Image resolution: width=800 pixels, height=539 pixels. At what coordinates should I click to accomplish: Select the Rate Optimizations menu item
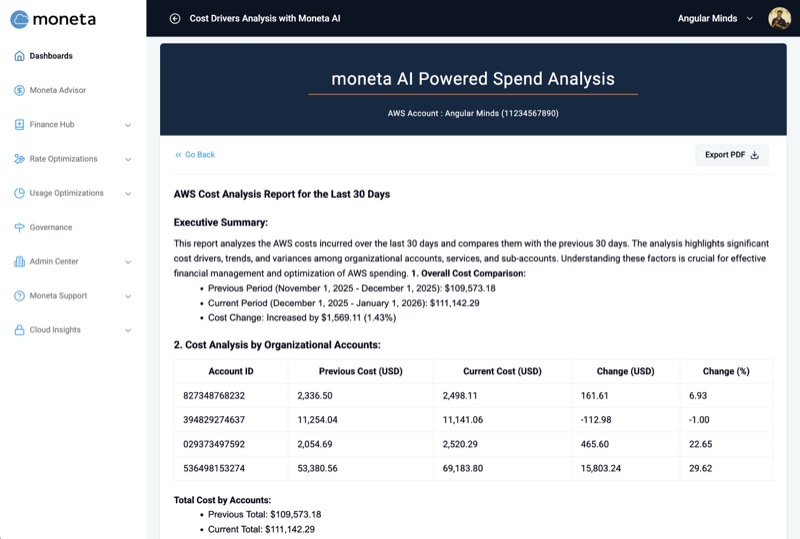(72, 159)
